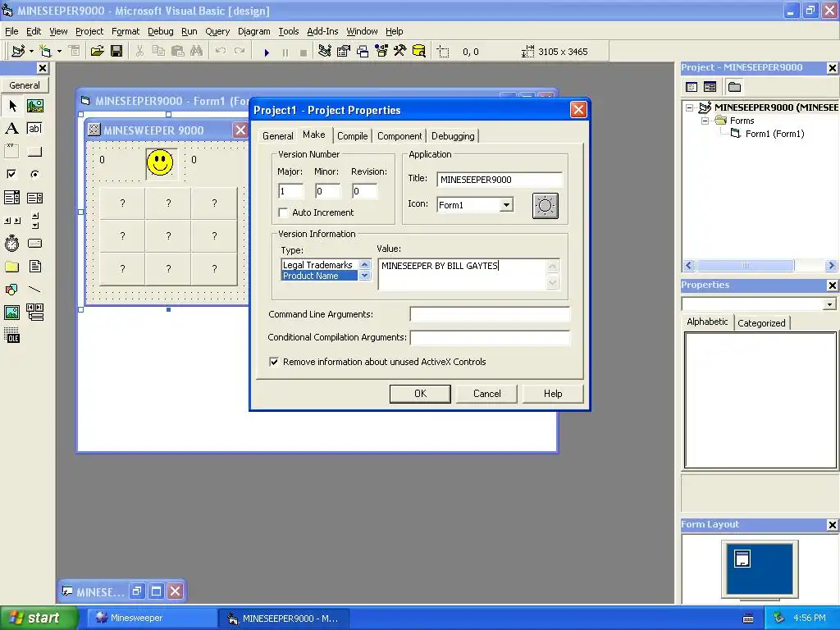Select the Frame tool in toolbox
This screenshot has height=630, width=840.
coord(11,152)
